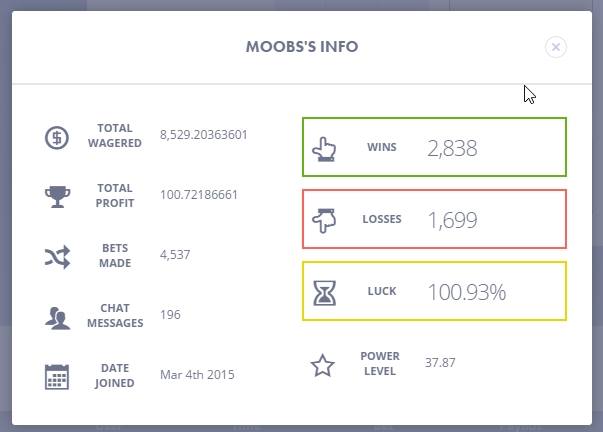Click the dollar coin Total Wagered icon

[x=57, y=136]
